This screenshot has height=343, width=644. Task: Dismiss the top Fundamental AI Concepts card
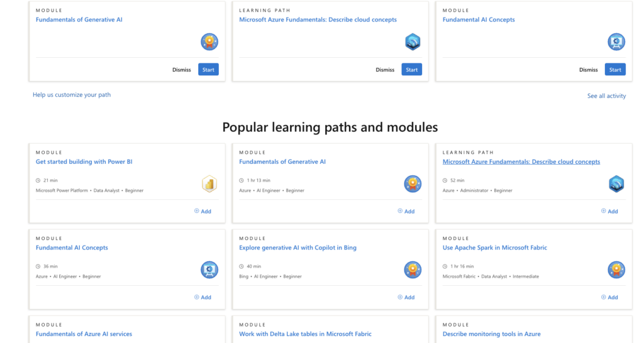[x=588, y=70]
